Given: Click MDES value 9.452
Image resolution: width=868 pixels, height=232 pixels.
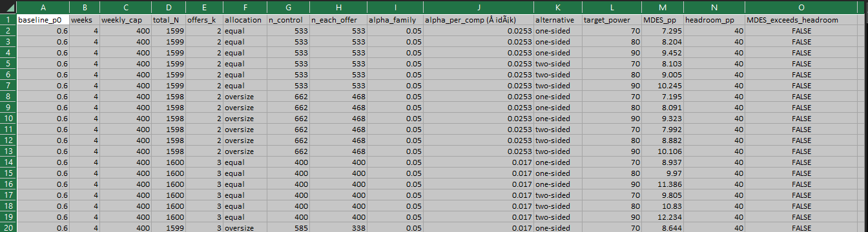Looking at the screenshot, I should (663, 53).
